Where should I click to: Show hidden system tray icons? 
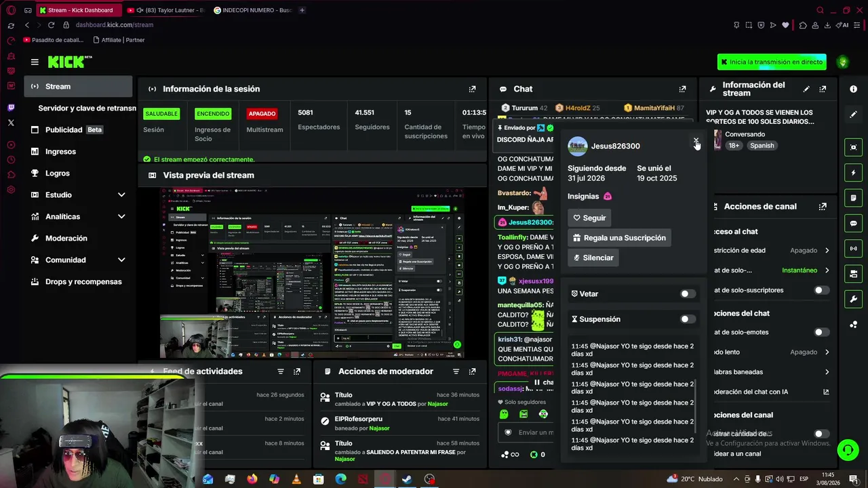(x=736, y=479)
